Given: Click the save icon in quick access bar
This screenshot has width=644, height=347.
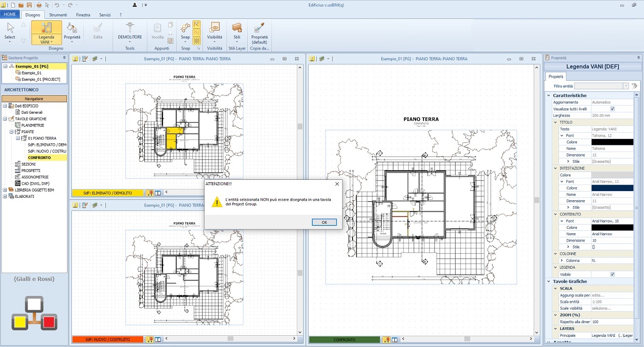Looking at the screenshot, I should coord(29,5).
